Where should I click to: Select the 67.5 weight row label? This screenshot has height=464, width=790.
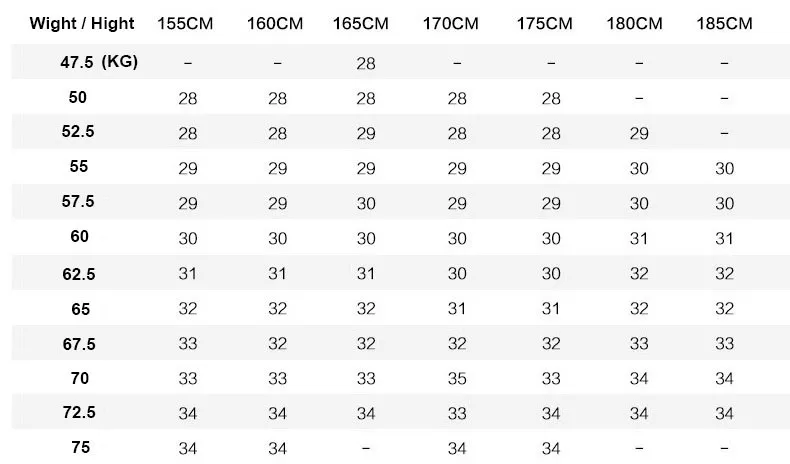click(79, 345)
